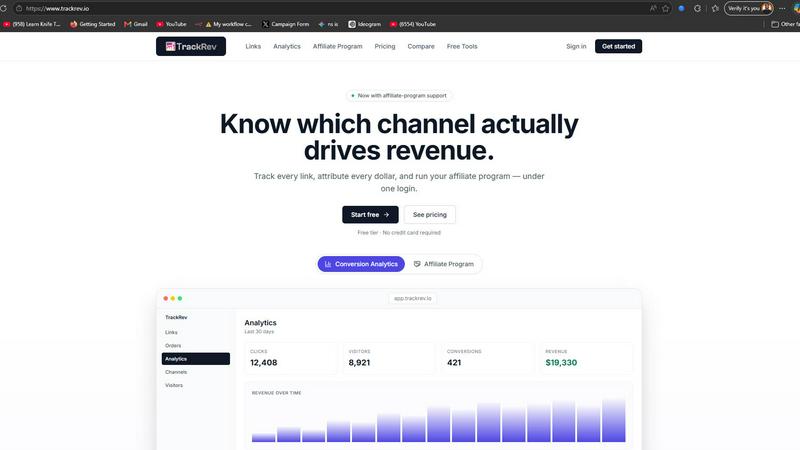The image size is (800, 450).
Task: Open Getting Started bookmark
Action: click(x=93, y=24)
